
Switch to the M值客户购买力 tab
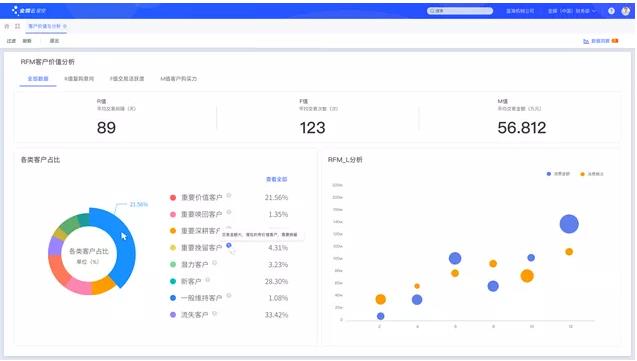[179, 79]
